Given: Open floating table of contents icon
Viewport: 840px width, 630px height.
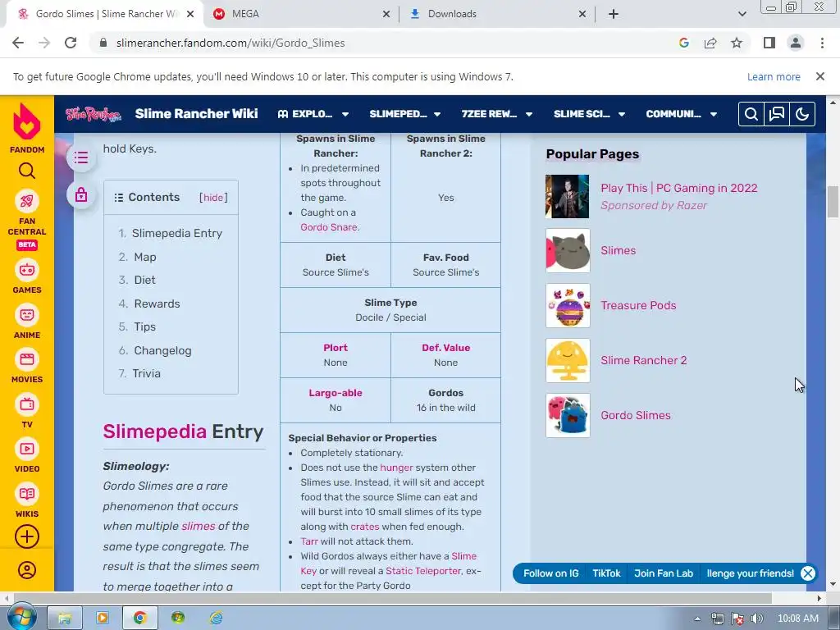Looking at the screenshot, I should pyautogui.click(x=81, y=157).
